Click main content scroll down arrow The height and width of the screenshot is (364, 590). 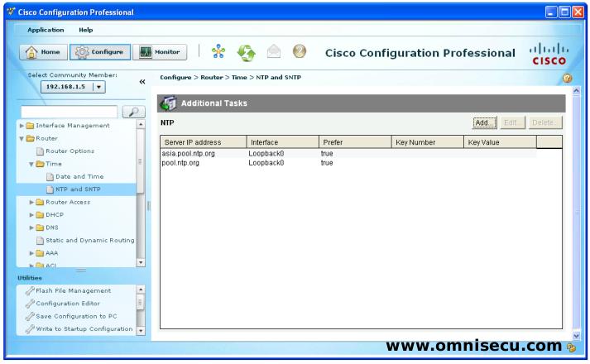pyautogui.click(x=576, y=336)
